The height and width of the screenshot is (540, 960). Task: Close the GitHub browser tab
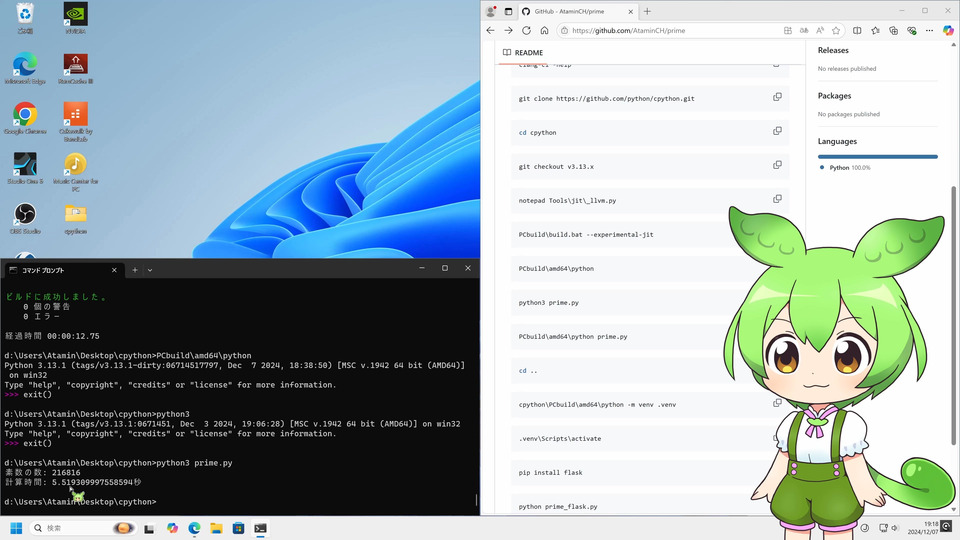(631, 11)
